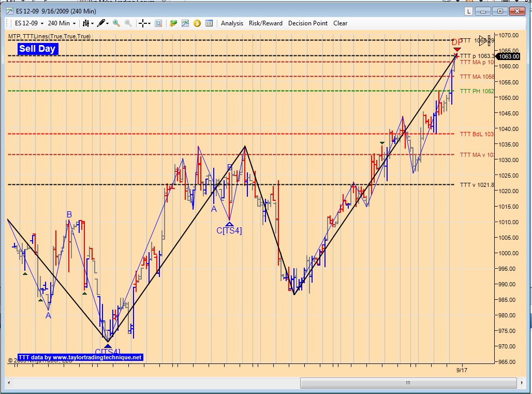Click the 1070.00 price axis label
Viewport: 532px width, 394px height.
point(508,35)
